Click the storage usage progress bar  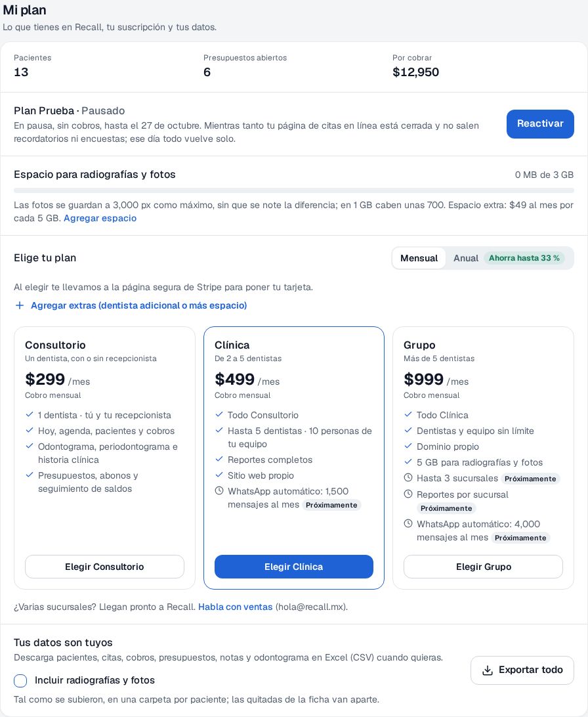294,190
